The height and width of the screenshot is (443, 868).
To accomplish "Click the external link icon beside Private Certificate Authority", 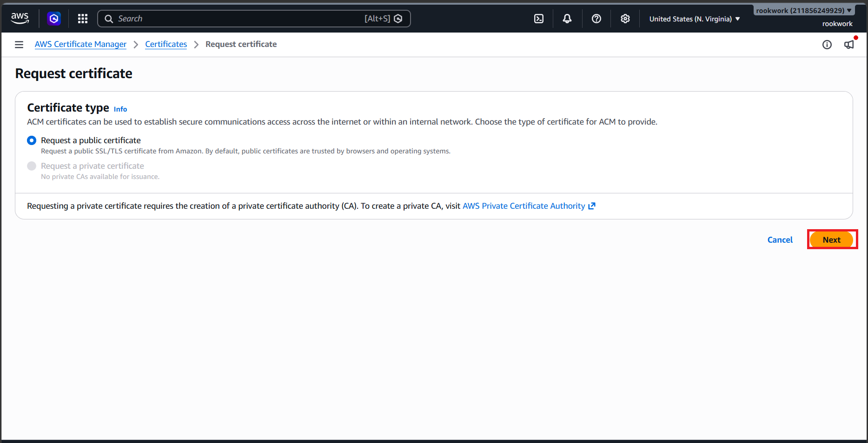I will click(x=592, y=206).
